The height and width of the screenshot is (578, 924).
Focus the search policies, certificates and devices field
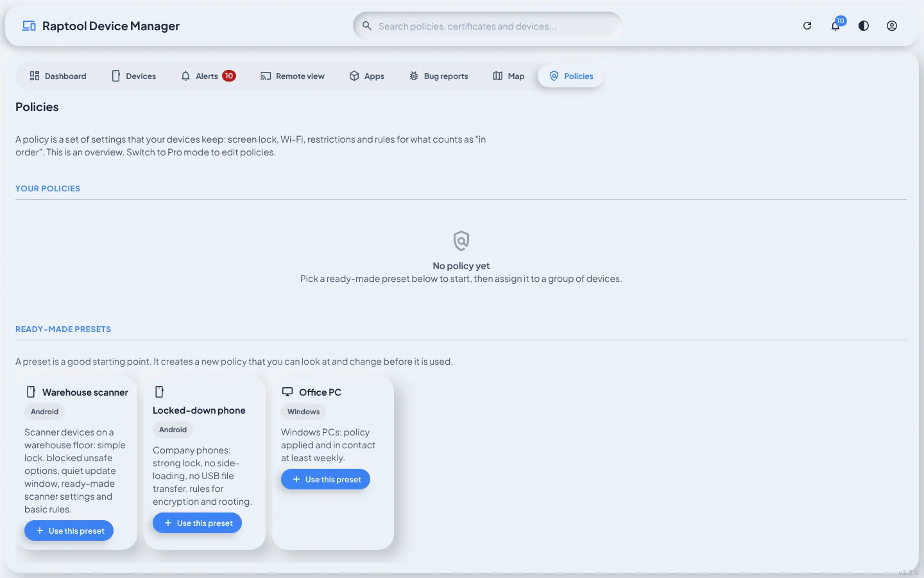point(487,26)
